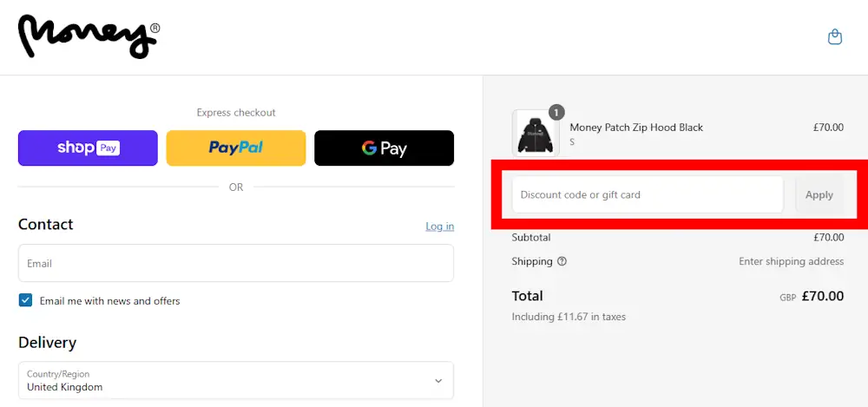Image resolution: width=868 pixels, height=407 pixels.
Task: Select the Google Pay button
Action: click(384, 148)
